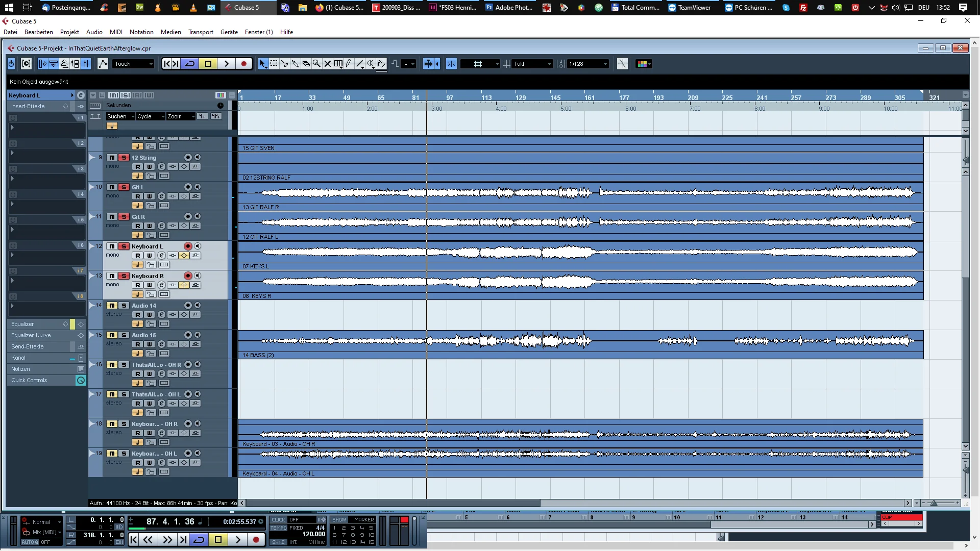This screenshot has height=551, width=980.
Task: Select the Mute X tool in toolbar
Action: (x=327, y=64)
